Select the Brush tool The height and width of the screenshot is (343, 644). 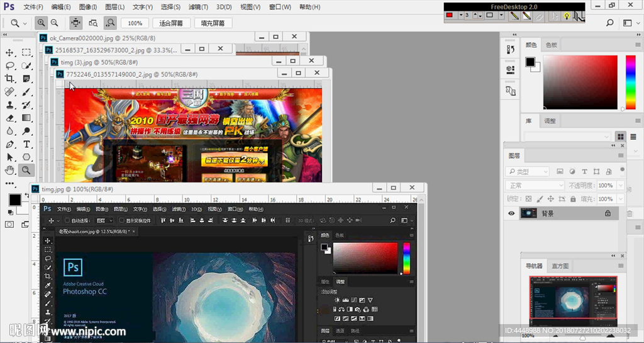click(26, 92)
